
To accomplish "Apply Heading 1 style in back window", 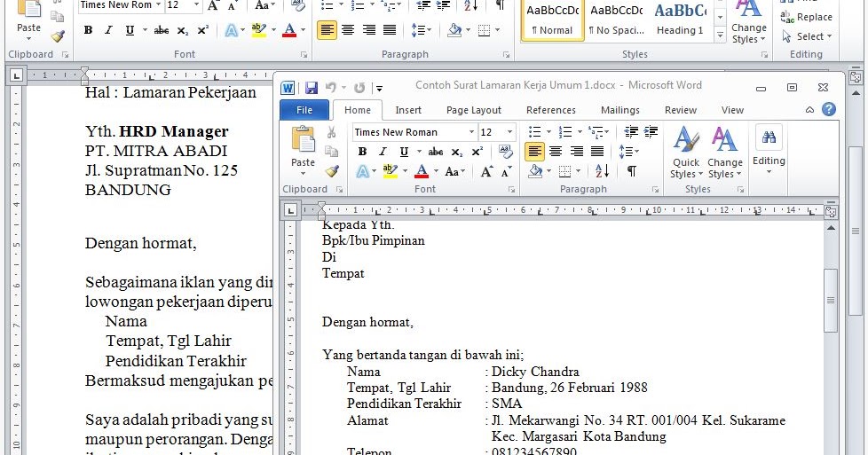I will (x=681, y=20).
